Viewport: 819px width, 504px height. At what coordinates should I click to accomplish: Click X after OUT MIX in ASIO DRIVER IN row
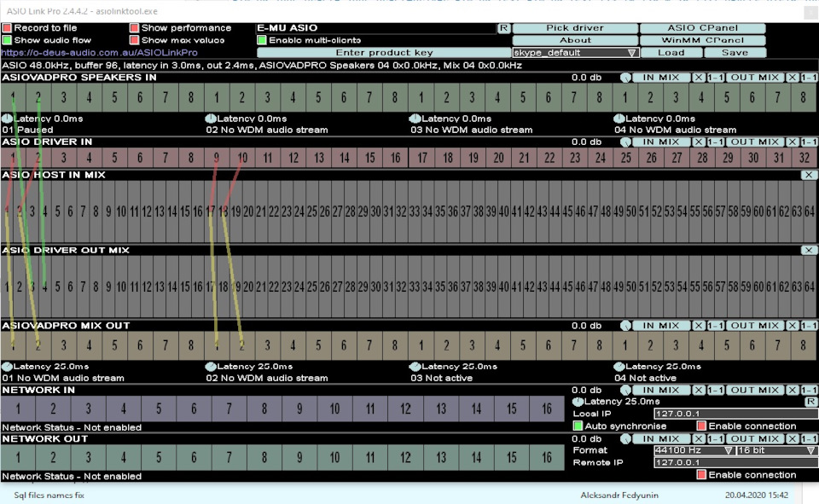793,142
